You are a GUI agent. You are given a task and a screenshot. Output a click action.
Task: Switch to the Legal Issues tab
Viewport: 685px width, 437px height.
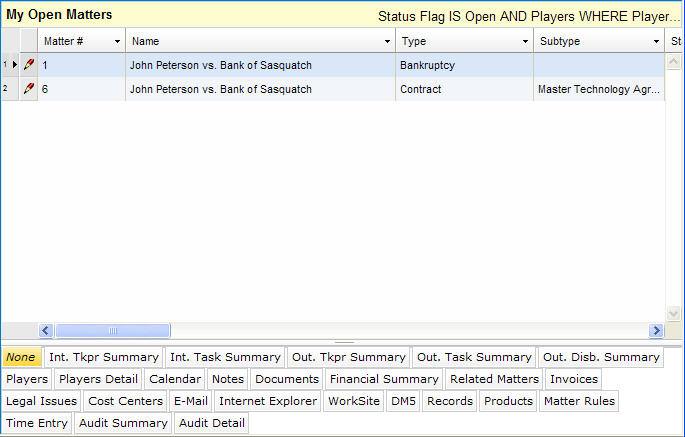pos(41,401)
